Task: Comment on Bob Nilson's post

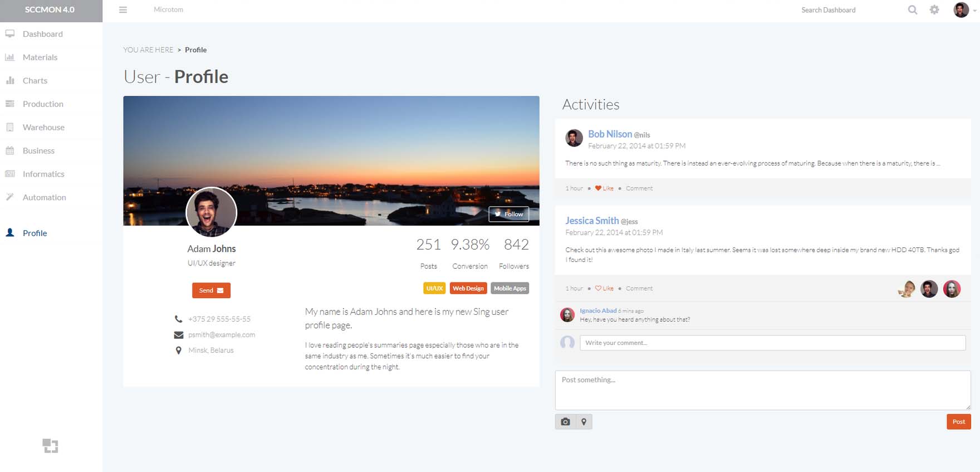Action: click(639, 188)
